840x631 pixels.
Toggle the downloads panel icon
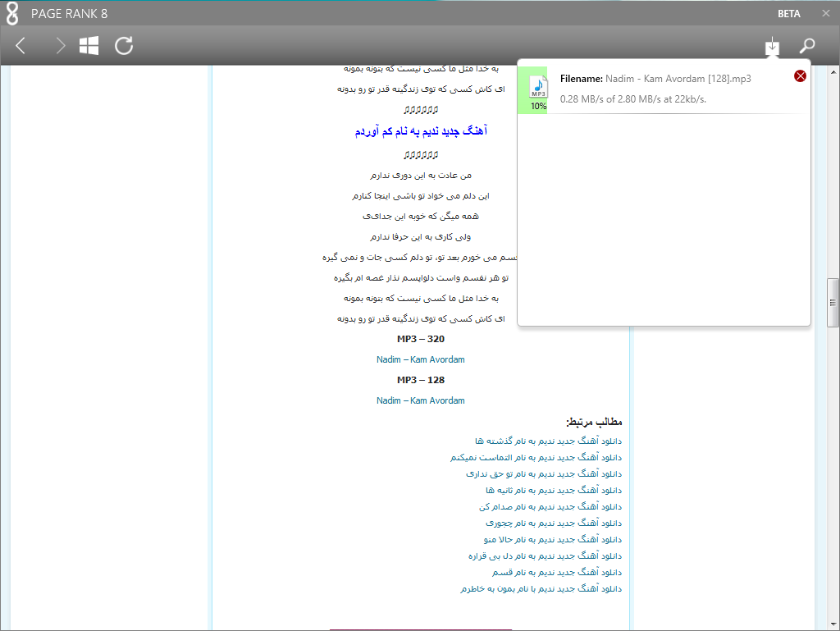(x=771, y=46)
